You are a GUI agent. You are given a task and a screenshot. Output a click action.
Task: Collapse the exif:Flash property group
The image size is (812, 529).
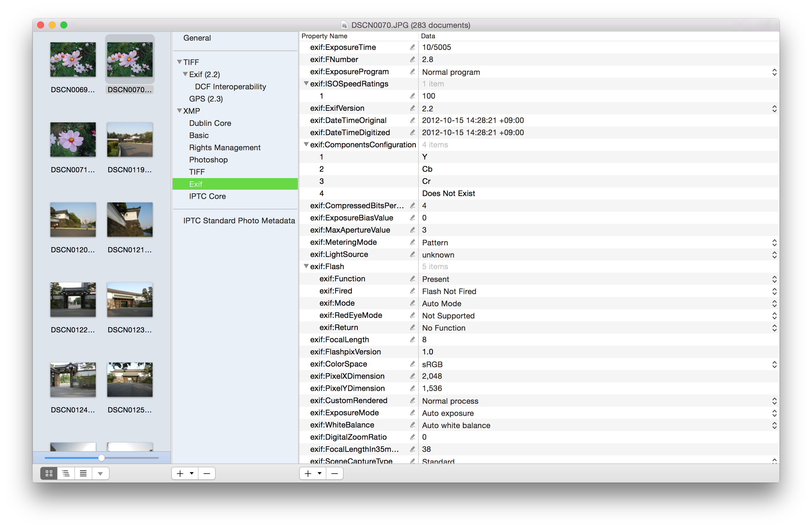(306, 266)
